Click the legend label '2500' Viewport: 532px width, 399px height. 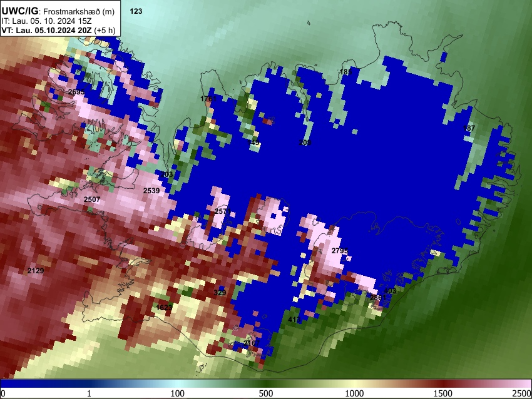pos(521,393)
